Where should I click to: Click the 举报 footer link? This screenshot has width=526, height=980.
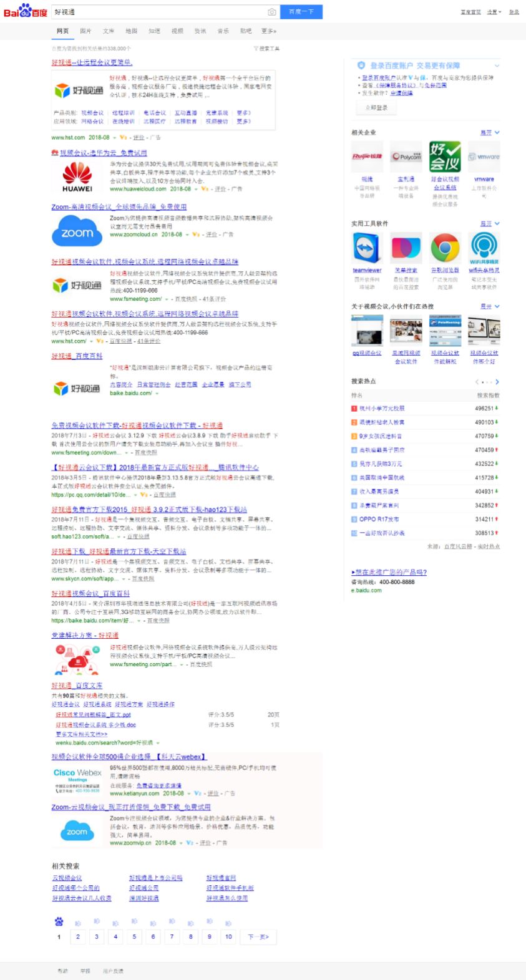click(x=85, y=971)
